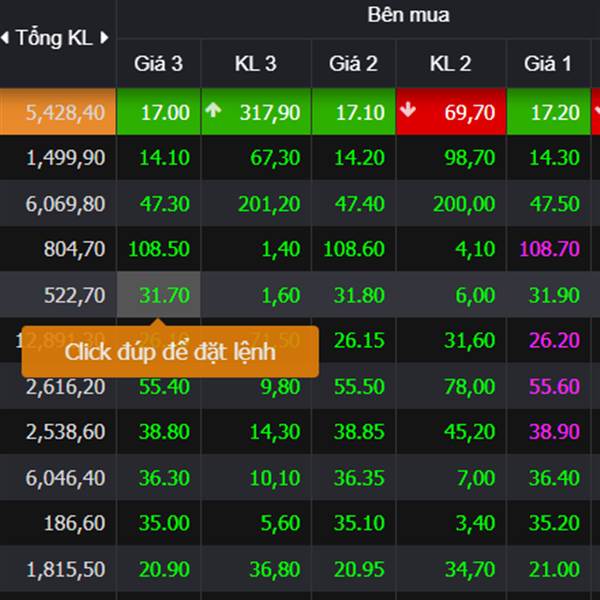Click the 'Click đúp để đặt lệnh' tooltip
Screen dimensions: 600x600
click(170, 352)
